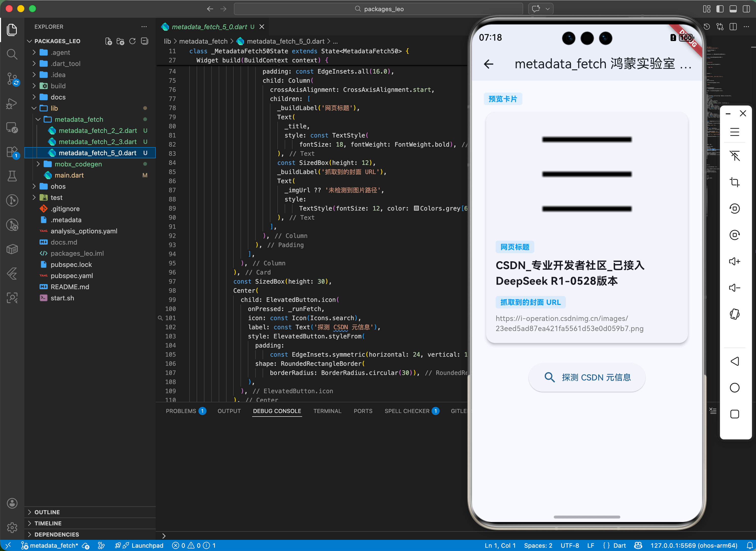Collapse the metadata_fetch folder
Image resolution: width=756 pixels, height=551 pixels.
[79, 119]
